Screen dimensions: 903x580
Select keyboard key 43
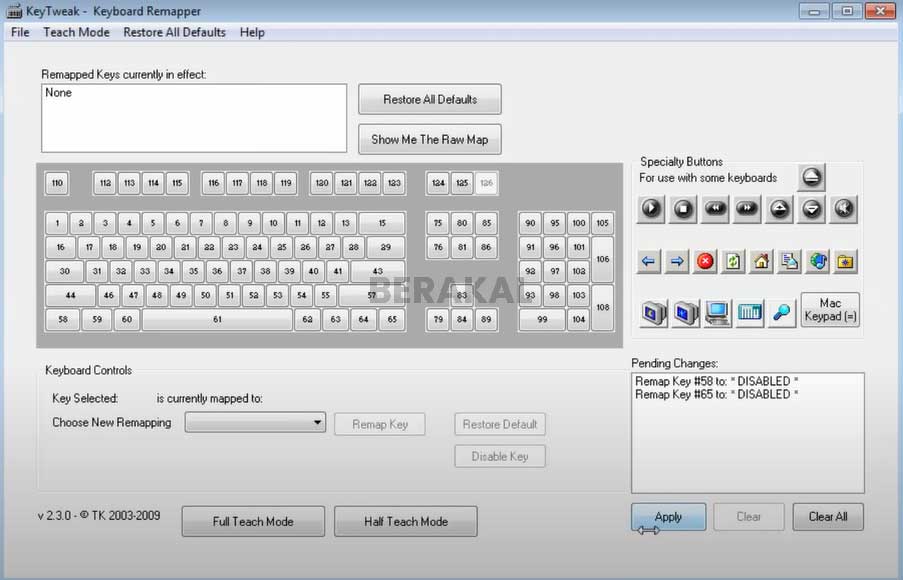click(377, 271)
